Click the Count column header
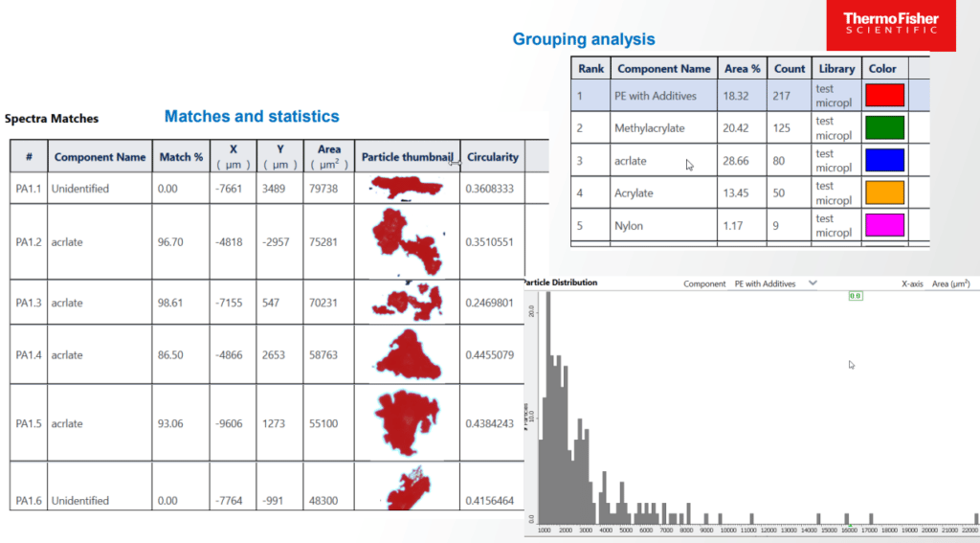Image resolution: width=980 pixels, height=543 pixels. point(790,69)
